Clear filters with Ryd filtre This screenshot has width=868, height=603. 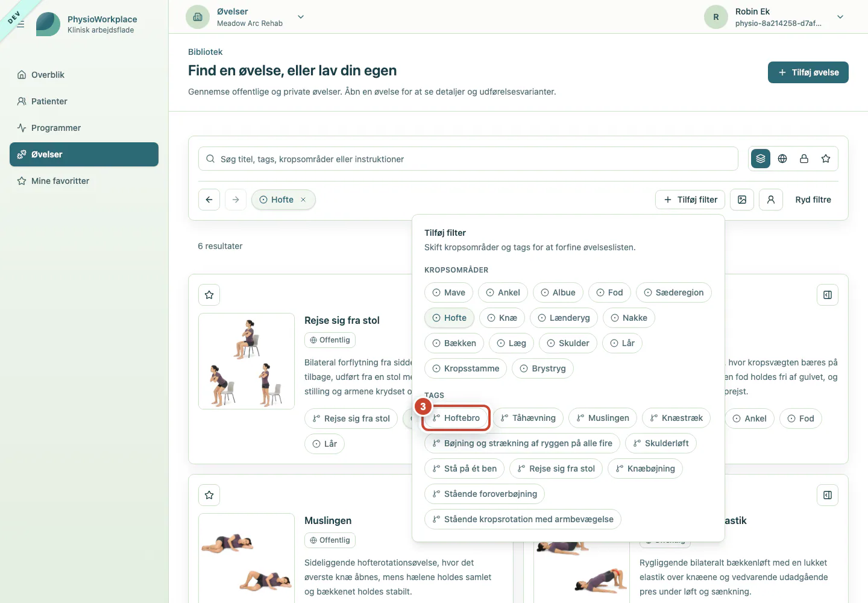coord(813,200)
